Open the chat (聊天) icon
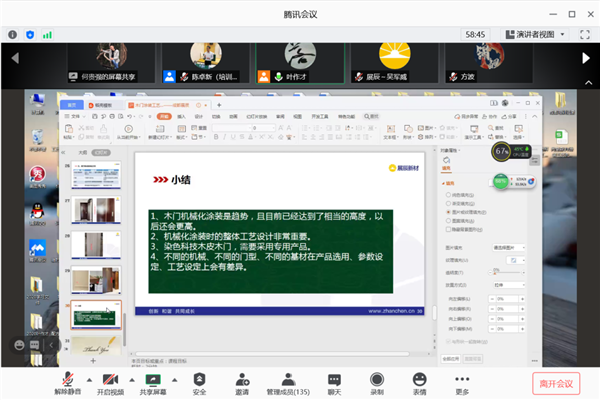Image resolution: width=600 pixels, height=400 pixels. 334,379
